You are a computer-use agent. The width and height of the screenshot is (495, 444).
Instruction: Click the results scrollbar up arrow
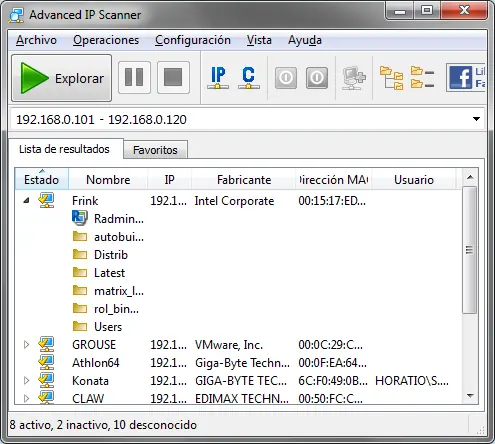[470, 177]
